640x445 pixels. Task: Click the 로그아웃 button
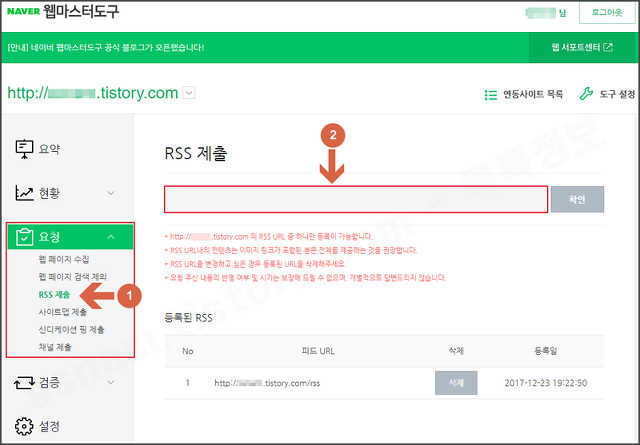(607, 13)
